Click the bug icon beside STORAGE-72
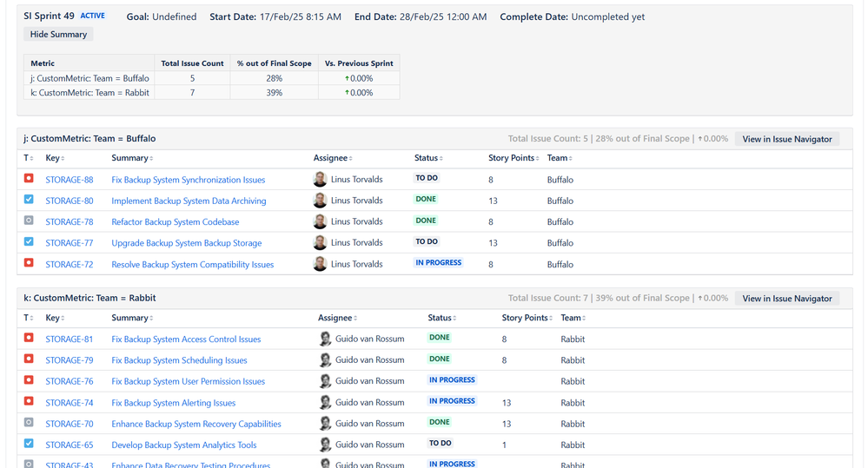Image resolution: width=868 pixels, height=468 pixels. (x=29, y=264)
